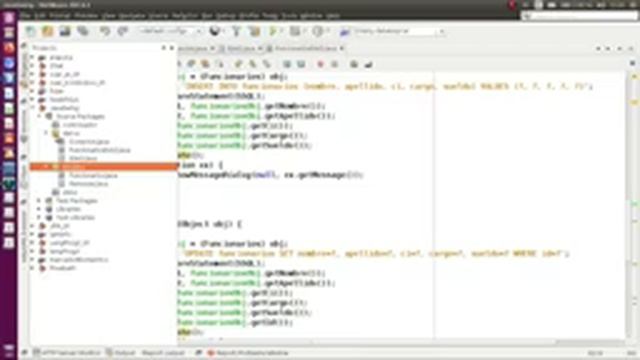
Task: Select the Test Libraries node
Action: click(x=76, y=218)
